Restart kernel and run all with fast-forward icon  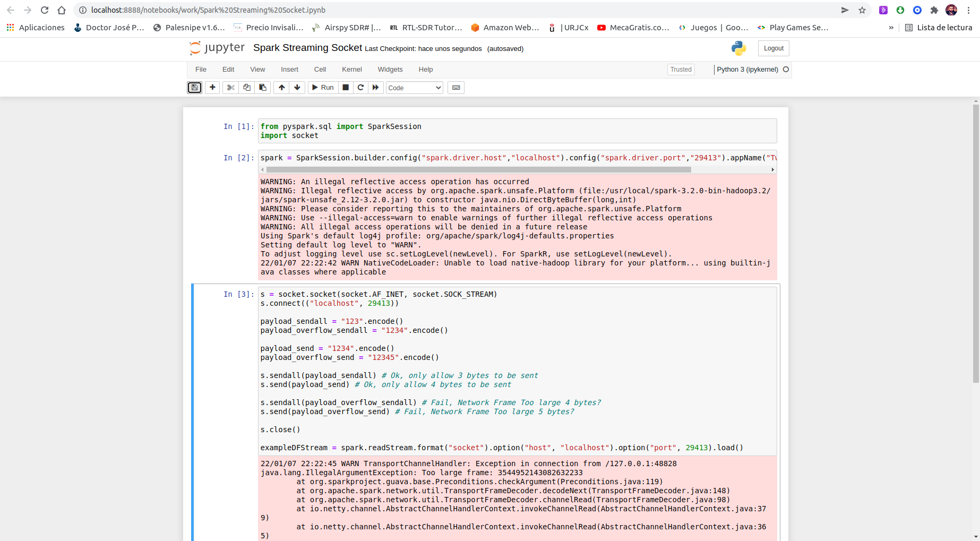pos(376,87)
